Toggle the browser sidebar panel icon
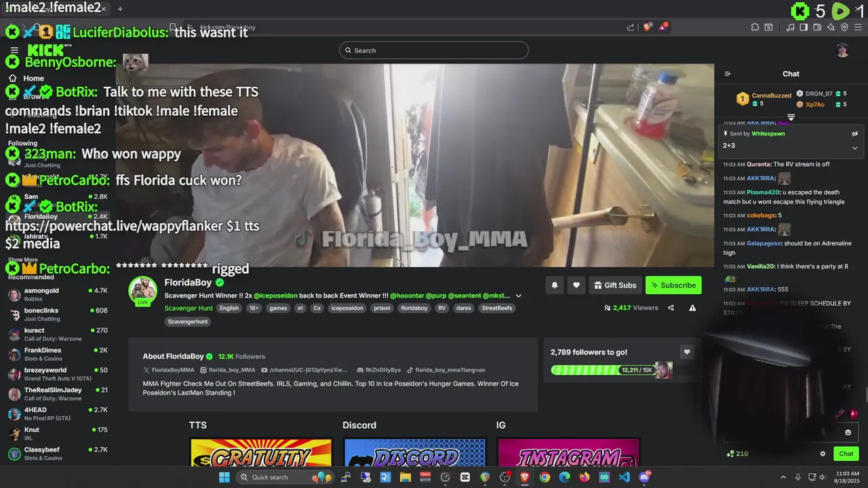Image resolution: width=868 pixels, height=488 pixels. click(x=804, y=27)
